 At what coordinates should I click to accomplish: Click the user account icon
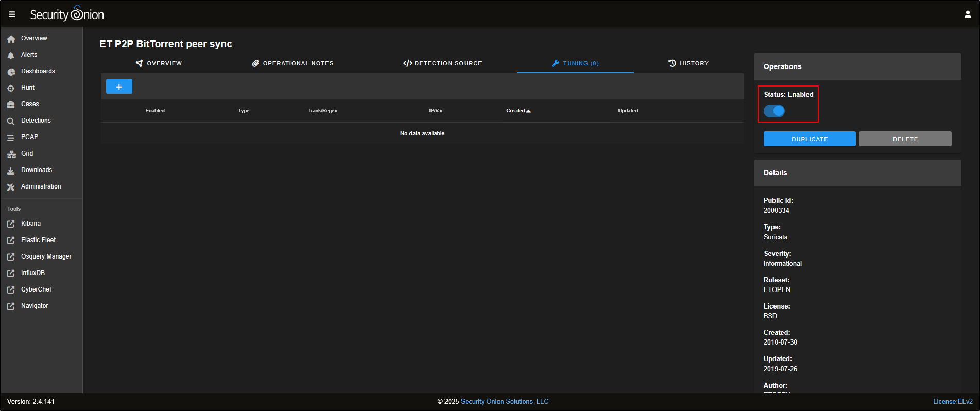click(968, 14)
